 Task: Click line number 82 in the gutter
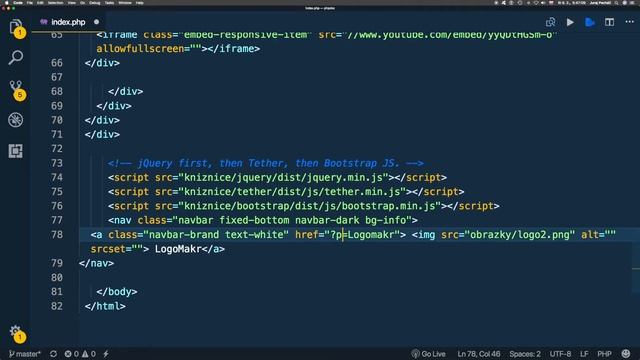(x=57, y=306)
